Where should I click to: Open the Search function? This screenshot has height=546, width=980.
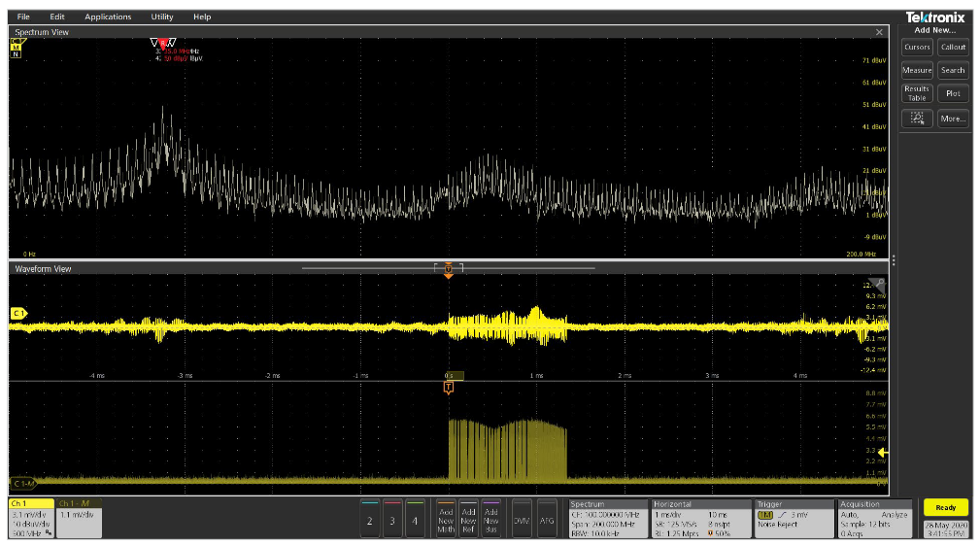(x=953, y=70)
